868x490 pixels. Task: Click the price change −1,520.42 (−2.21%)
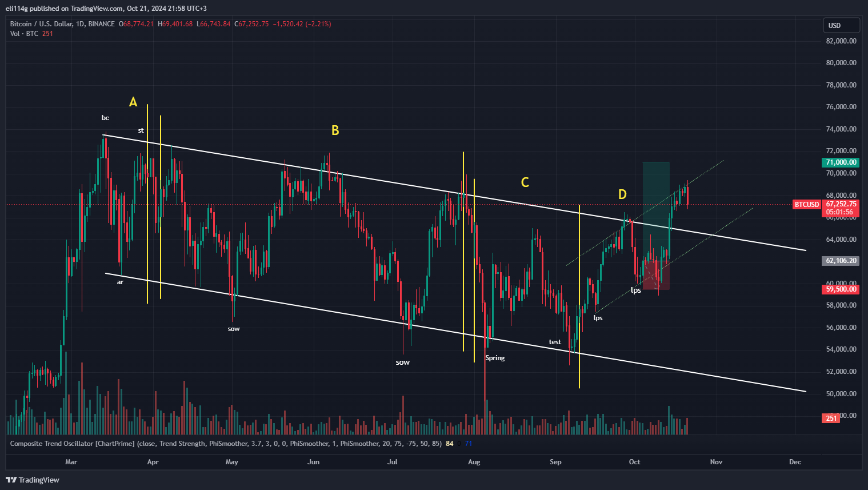[x=302, y=24]
